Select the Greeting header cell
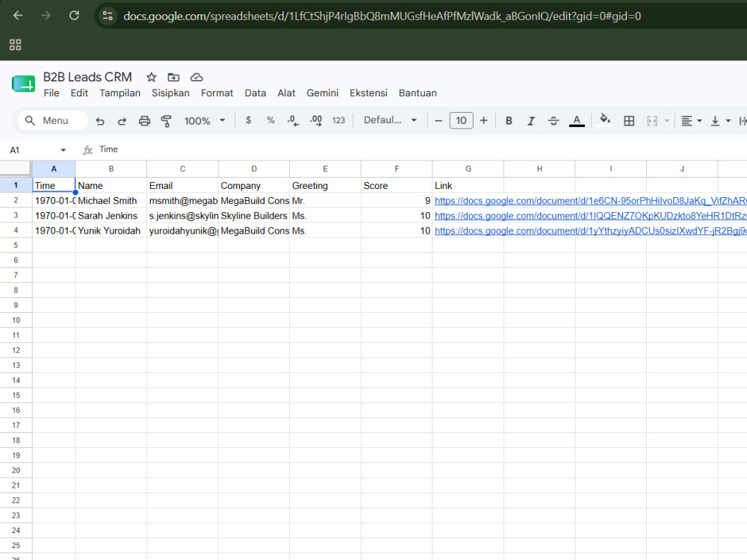747x560 pixels. pos(325,185)
